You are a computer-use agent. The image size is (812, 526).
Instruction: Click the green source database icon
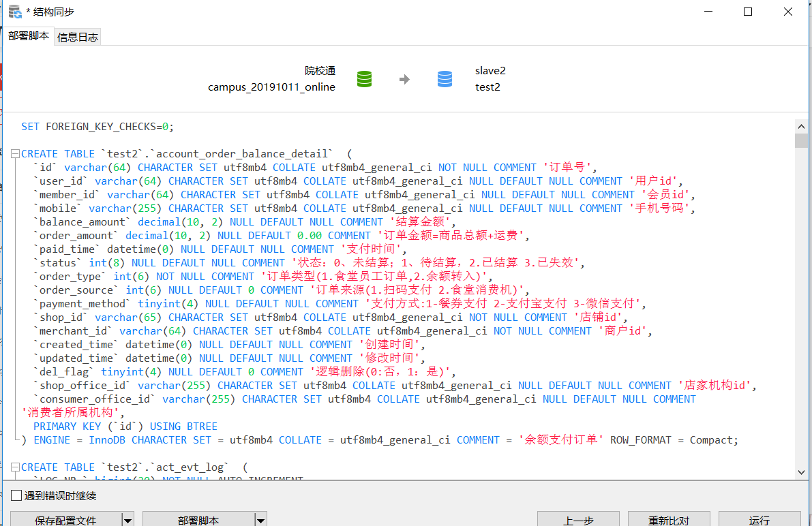point(365,79)
